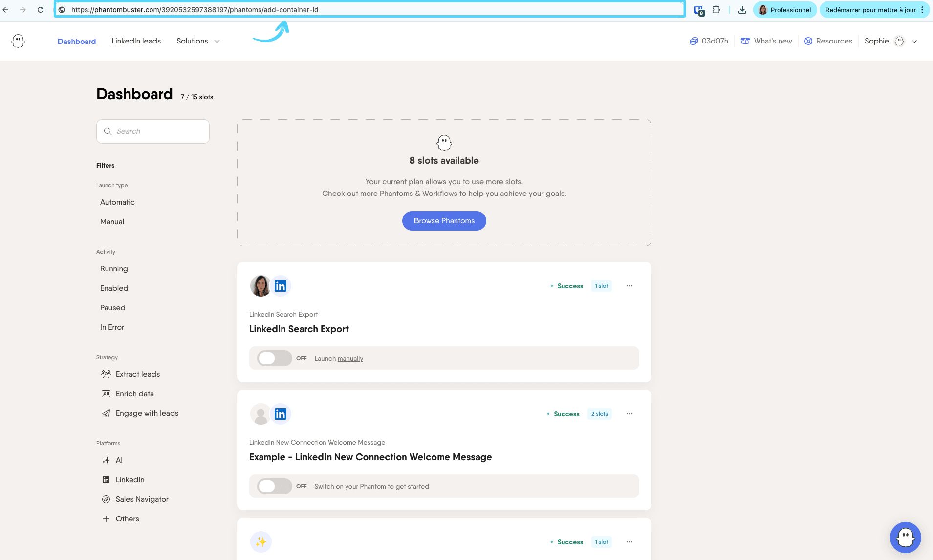
Task: Click the 8 slots available heading
Action: 444,160
